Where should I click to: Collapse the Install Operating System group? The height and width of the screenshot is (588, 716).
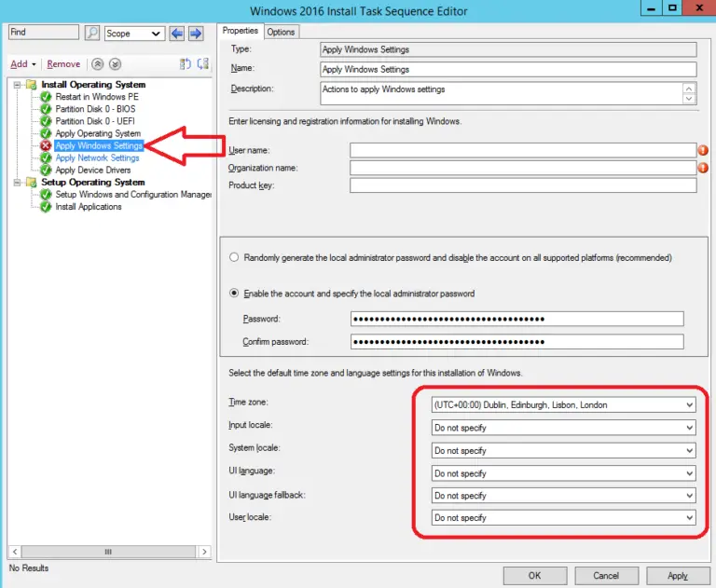pyautogui.click(x=18, y=85)
